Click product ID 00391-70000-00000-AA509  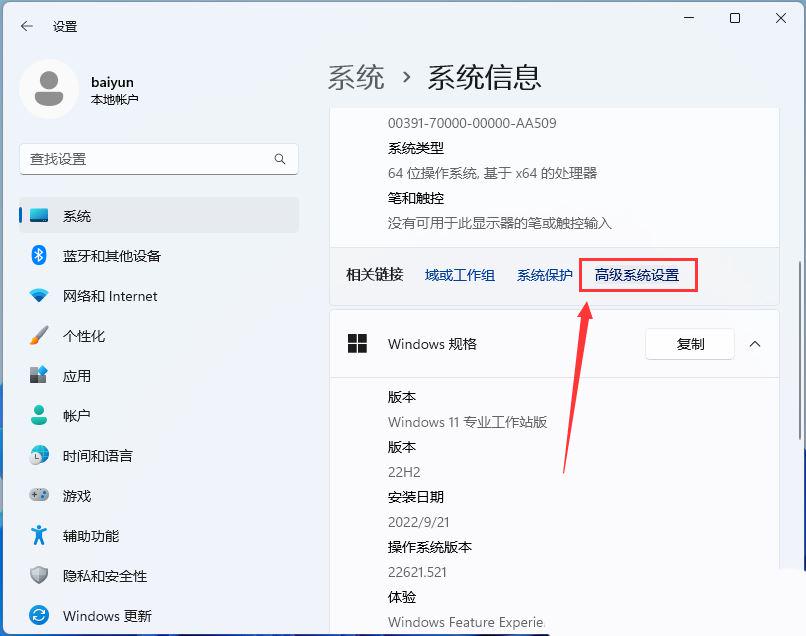[472, 123]
